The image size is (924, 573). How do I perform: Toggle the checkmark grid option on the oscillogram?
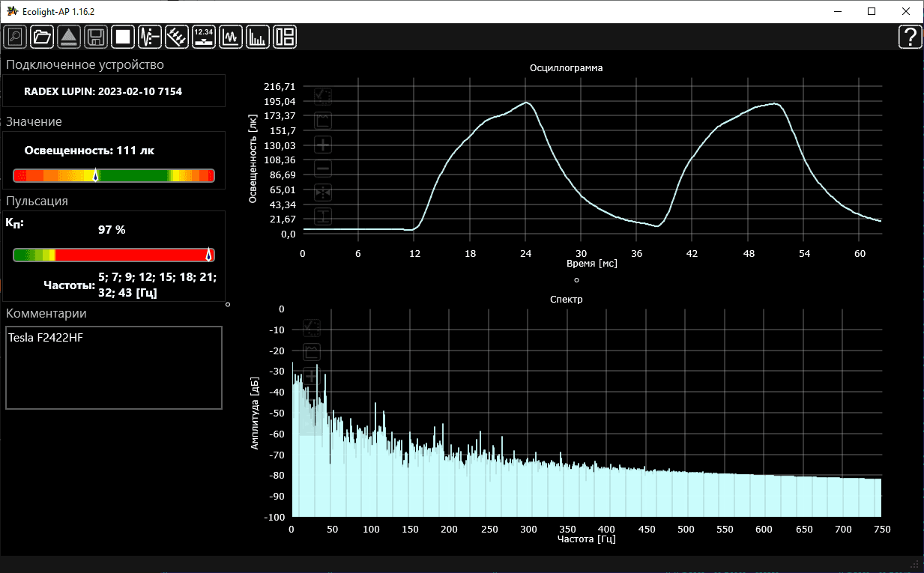pos(323,96)
